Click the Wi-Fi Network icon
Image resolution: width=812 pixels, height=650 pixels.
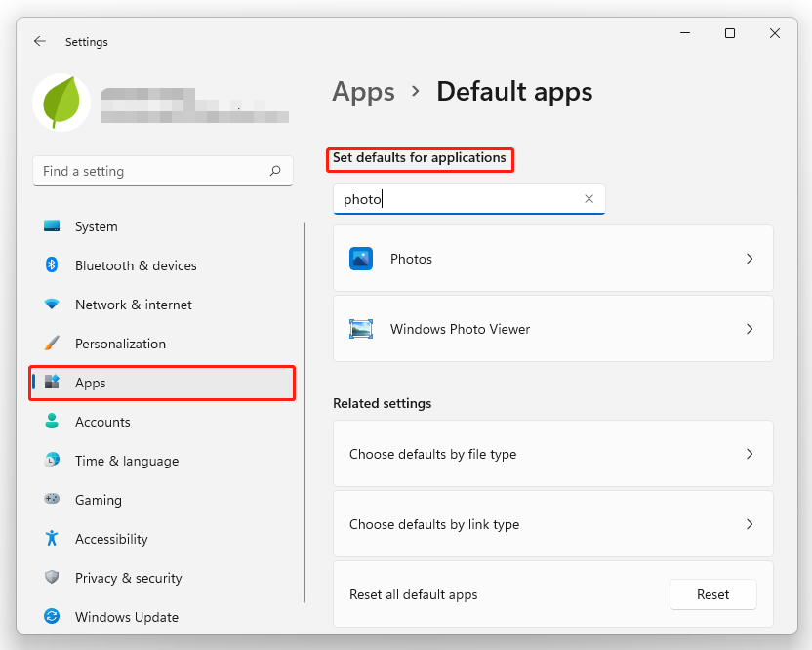pyautogui.click(x=52, y=305)
